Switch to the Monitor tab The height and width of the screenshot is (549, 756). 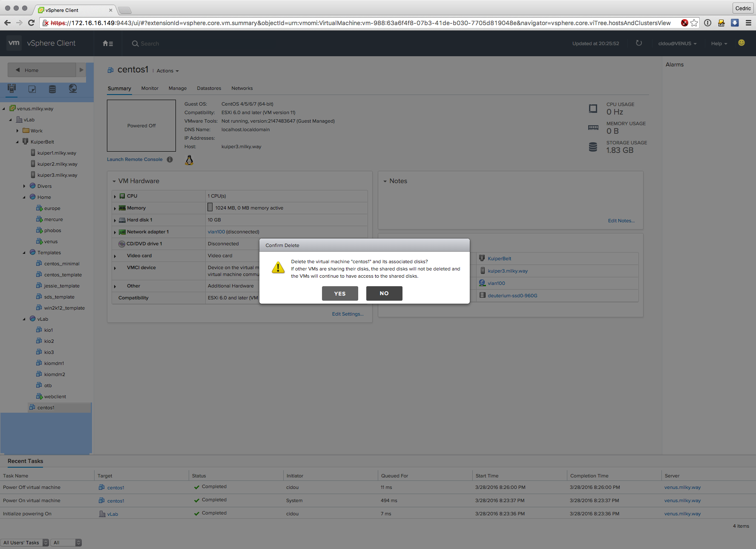[x=149, y=88]
